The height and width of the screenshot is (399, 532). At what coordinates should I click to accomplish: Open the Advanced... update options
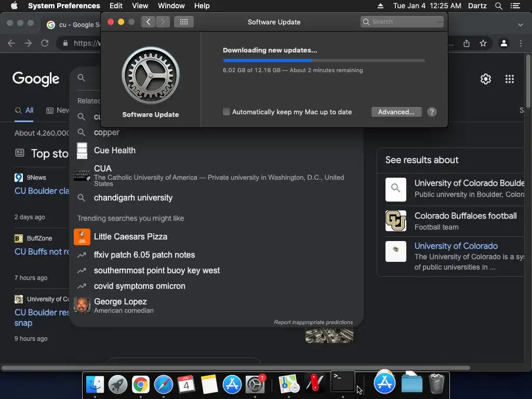tap(396, 112)
